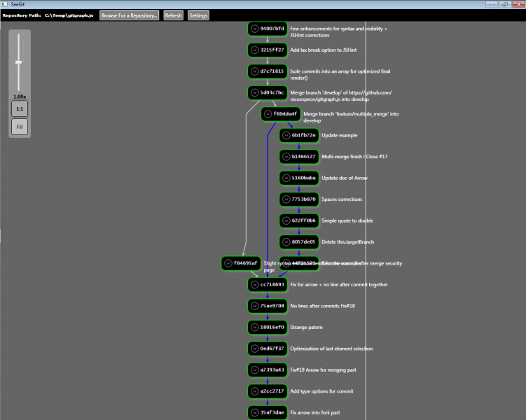Viewport: 526px width, 420px height.
Task: Expand the chevron on commit 94007bfd
Action: (x=255, y=29)
